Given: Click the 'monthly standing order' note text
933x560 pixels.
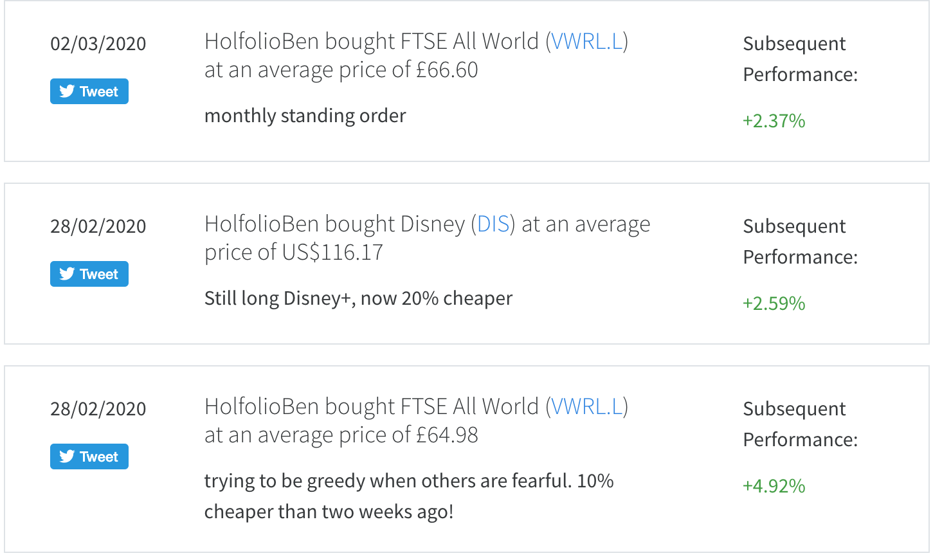Looking at the screenshot, I should pos(305,116).
